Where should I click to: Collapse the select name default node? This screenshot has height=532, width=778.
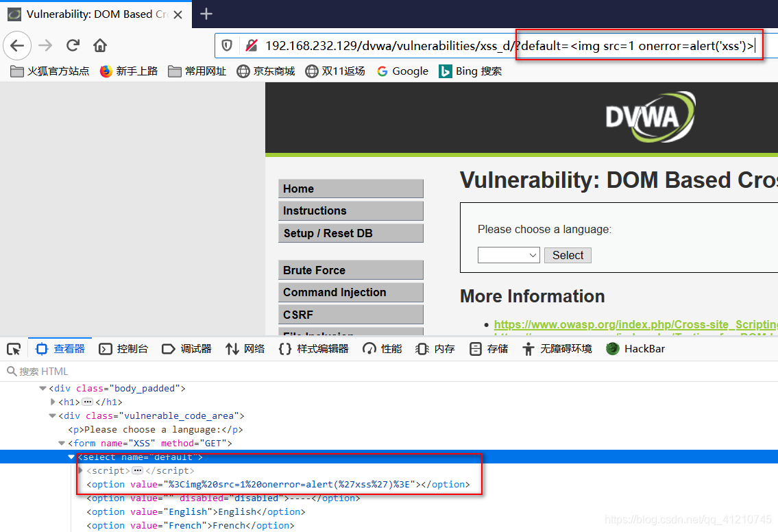[x=71, y=457]
